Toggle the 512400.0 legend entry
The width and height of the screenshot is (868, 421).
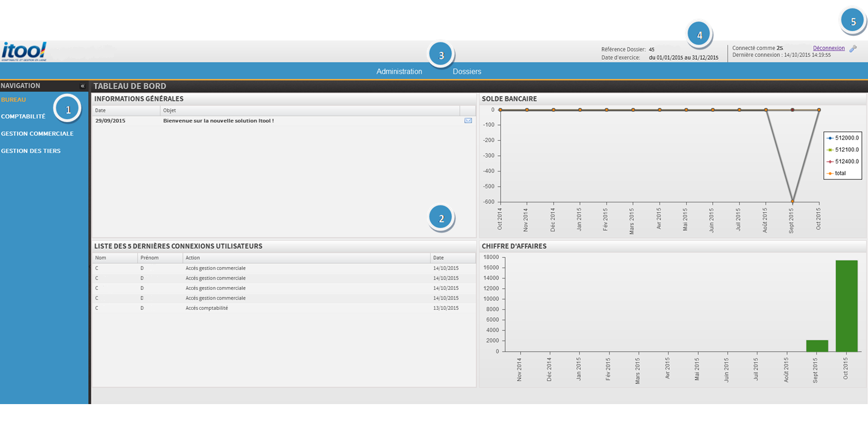(x=843, y=161)
